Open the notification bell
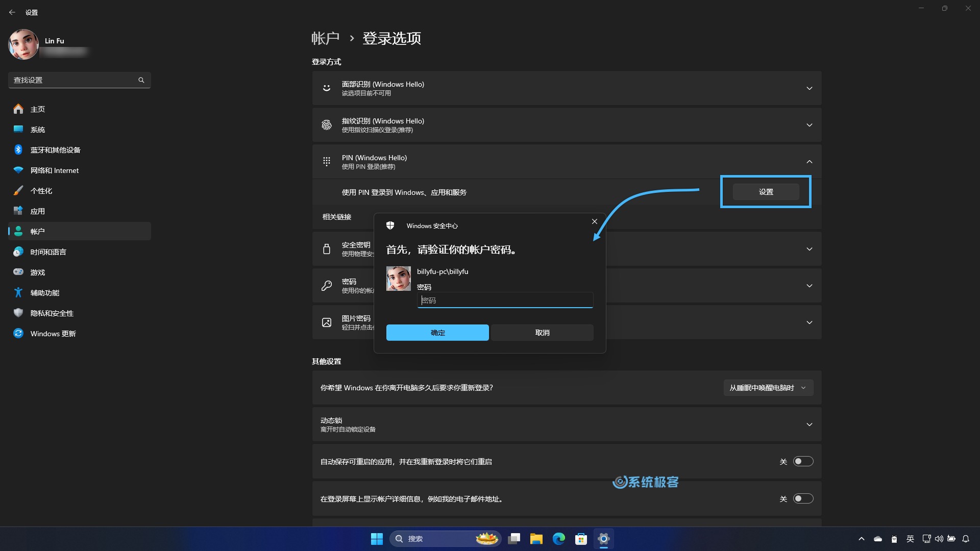This screenshot has height=551, width=980. coord(966,539)
